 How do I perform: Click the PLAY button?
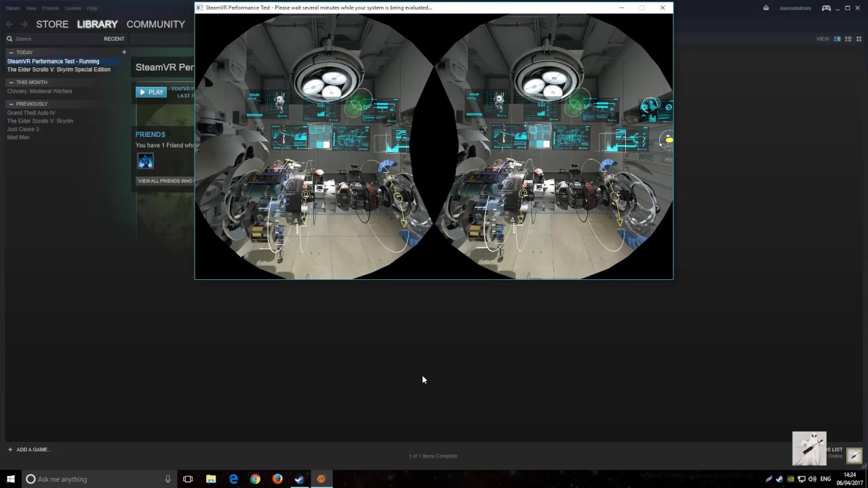click(151, 92)
